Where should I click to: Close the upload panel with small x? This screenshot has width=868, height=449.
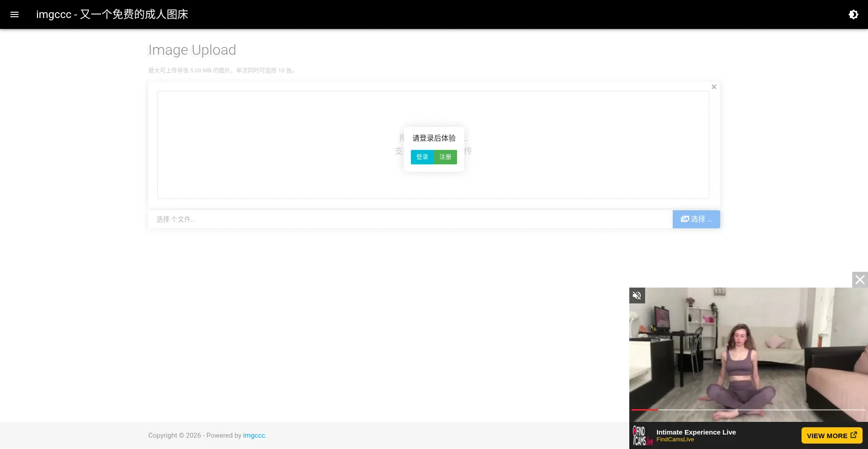[714, 87]
